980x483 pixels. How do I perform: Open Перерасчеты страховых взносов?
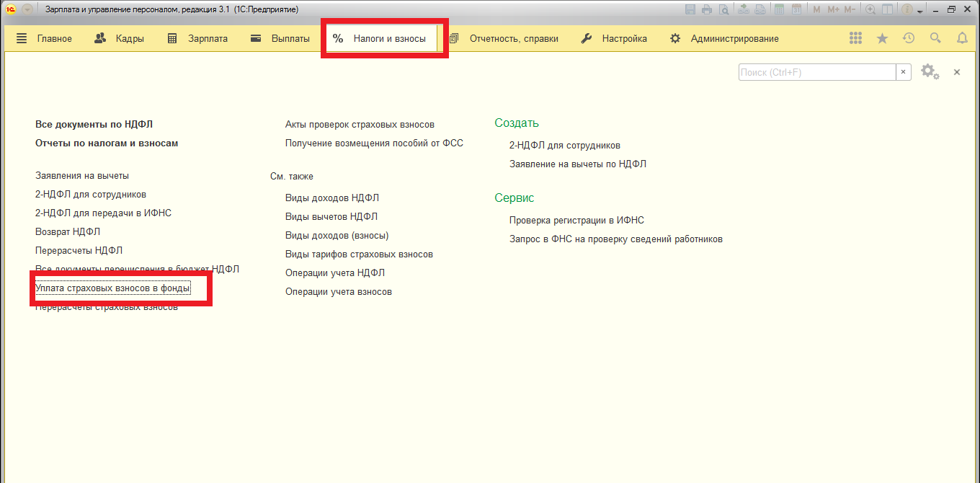(107, 306)
